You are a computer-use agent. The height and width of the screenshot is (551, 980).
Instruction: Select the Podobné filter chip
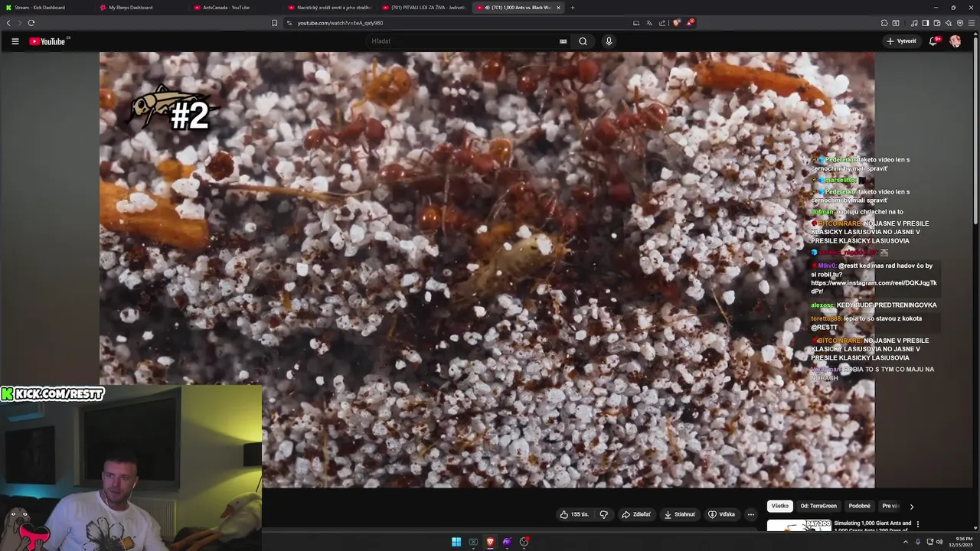859,506
